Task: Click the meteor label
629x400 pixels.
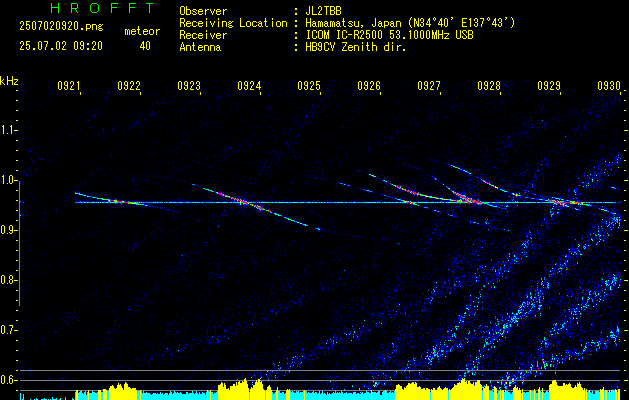Action: coord(142,31)
